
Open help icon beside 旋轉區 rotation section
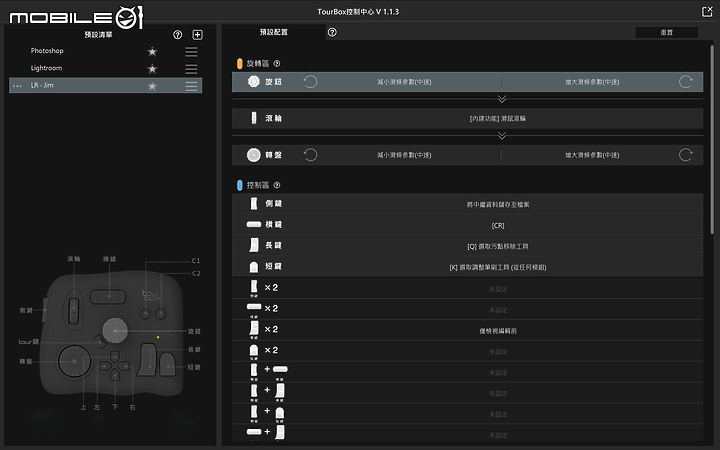pos(277,64)
